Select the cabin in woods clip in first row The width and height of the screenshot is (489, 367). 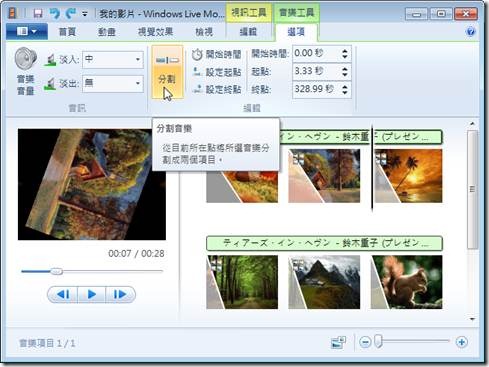[x=324, y=176]
